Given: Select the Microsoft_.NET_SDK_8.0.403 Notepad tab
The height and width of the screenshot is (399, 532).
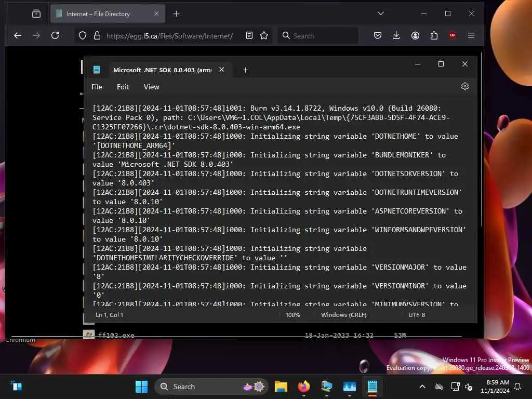Looking at the screenshot, I should point(162,70).
